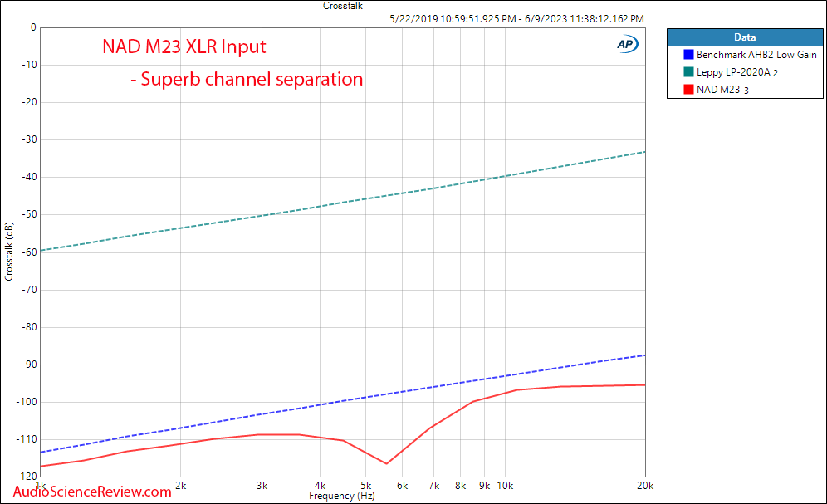Viewport: 827px width, 504px height.
Task: Click the 9k frequency axis tick label
Action: (484, 486)
